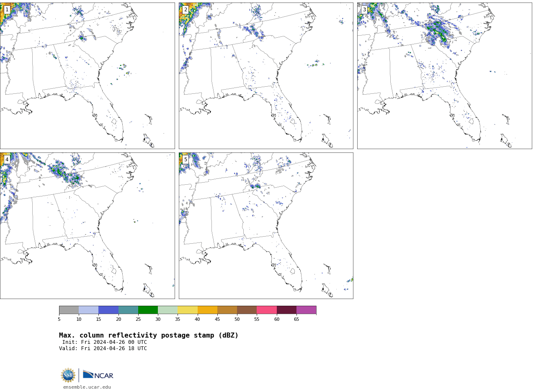
Task: Click the colorbar tick label 30
Action: (158, 320)
